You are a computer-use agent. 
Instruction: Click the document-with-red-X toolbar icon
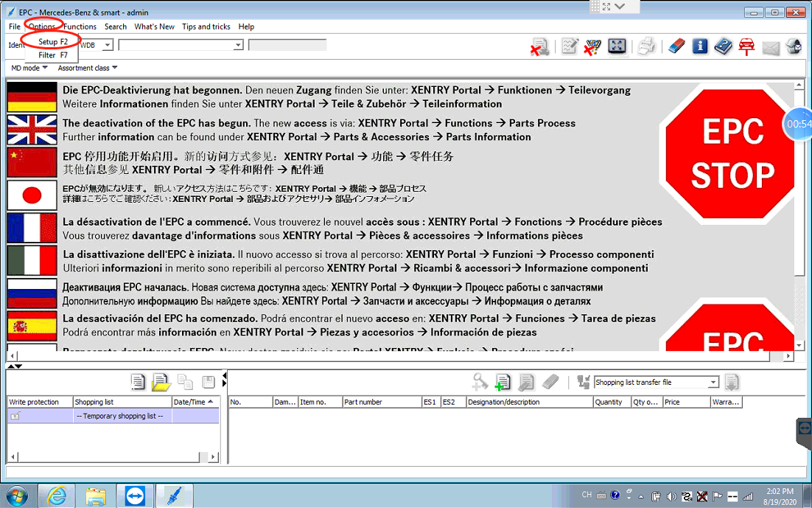coord(539,46)
